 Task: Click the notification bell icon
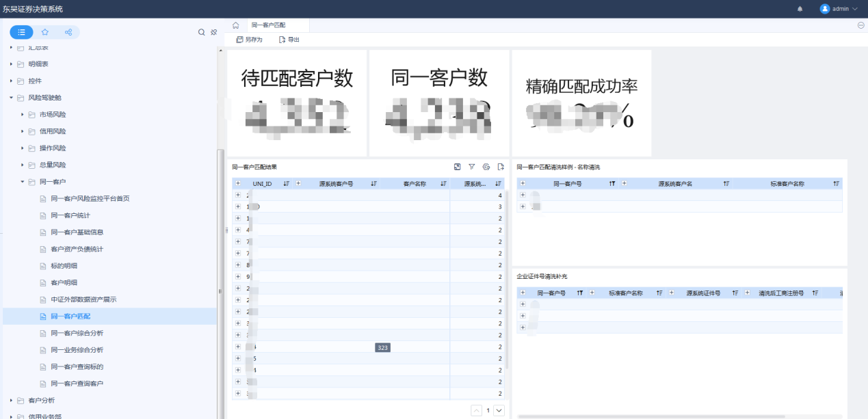click(800, 9)
